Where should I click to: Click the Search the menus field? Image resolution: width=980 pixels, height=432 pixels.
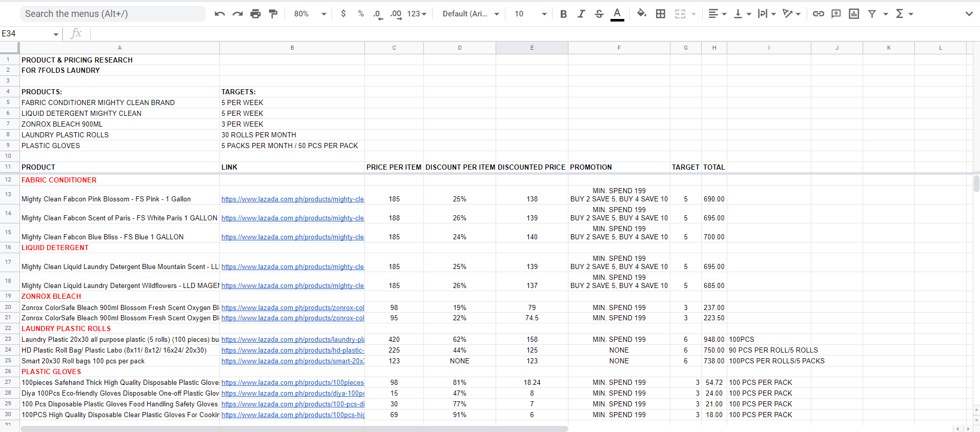113,14
